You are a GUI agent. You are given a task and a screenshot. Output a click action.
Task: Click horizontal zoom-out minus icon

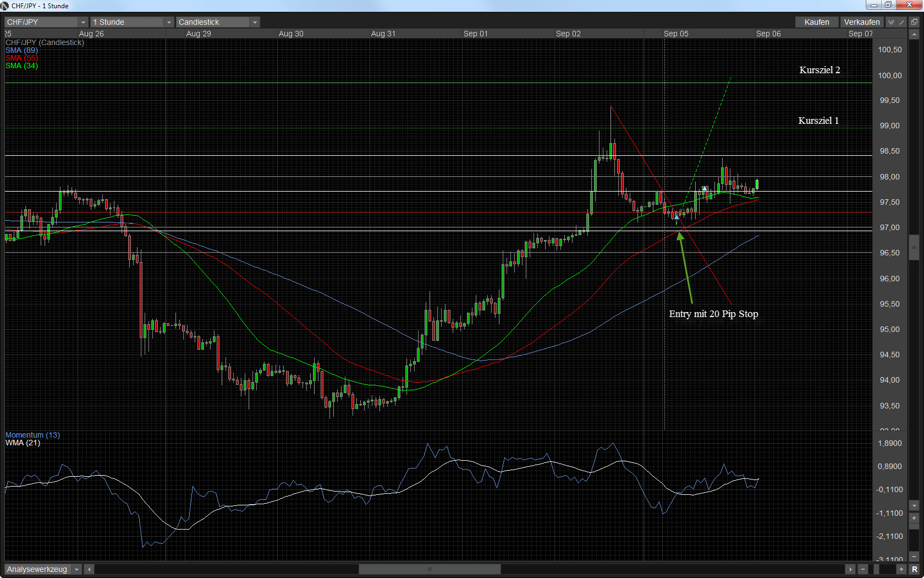tap(863, 569)
